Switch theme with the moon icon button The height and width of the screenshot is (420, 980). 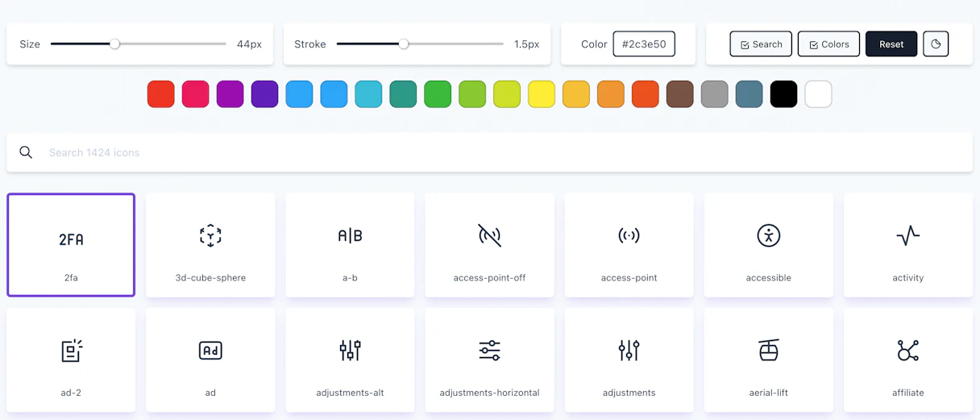[936, 44]
